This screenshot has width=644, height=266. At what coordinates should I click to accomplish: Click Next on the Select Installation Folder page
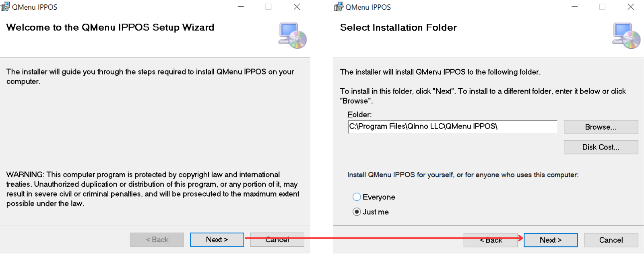point(550,240)
